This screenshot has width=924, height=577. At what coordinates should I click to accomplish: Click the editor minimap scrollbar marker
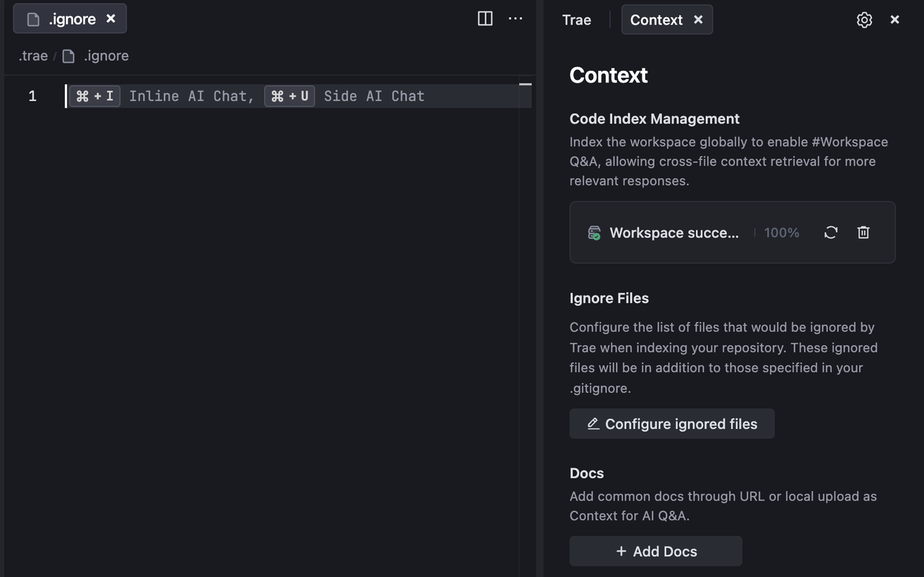tap(526, 84)
